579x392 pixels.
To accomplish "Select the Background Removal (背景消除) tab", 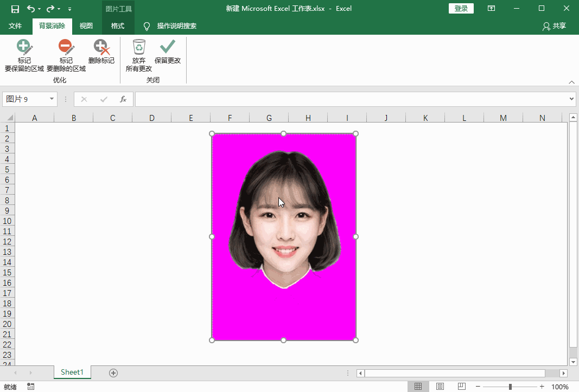I will (52, 26).
